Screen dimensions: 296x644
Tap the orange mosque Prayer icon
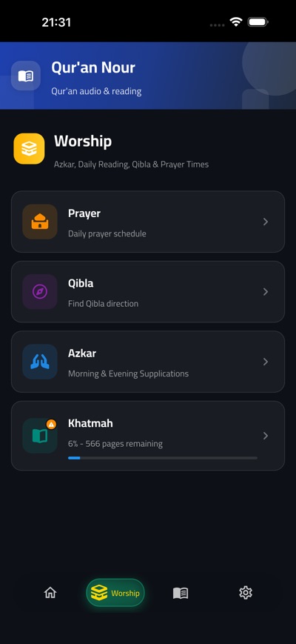point(40,222)
